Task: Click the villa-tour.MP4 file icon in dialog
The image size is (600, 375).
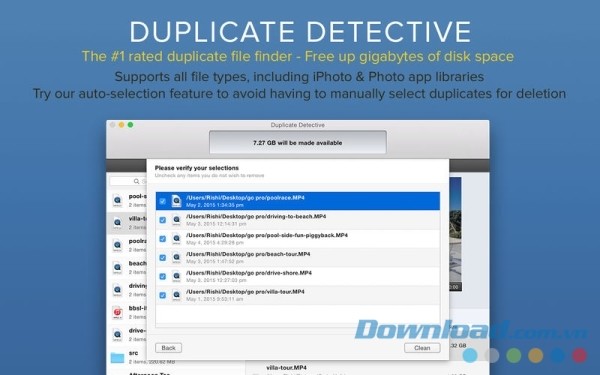Action: pos(176,295)
